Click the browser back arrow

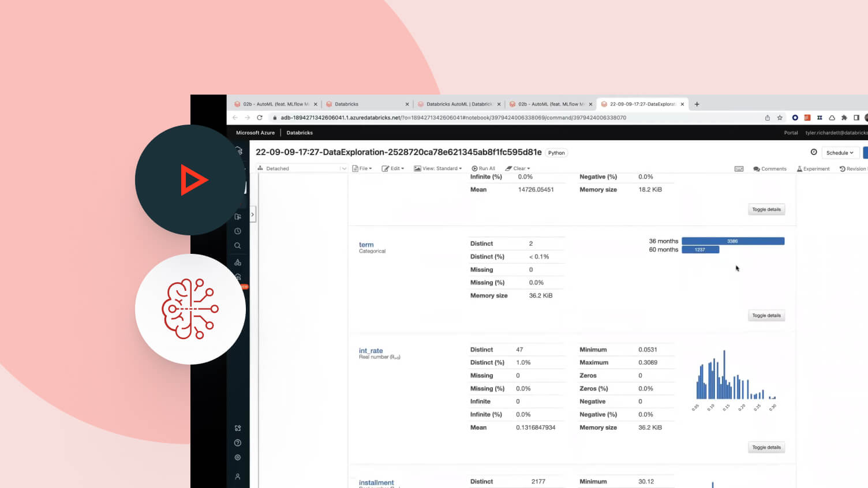pos(235,118)
